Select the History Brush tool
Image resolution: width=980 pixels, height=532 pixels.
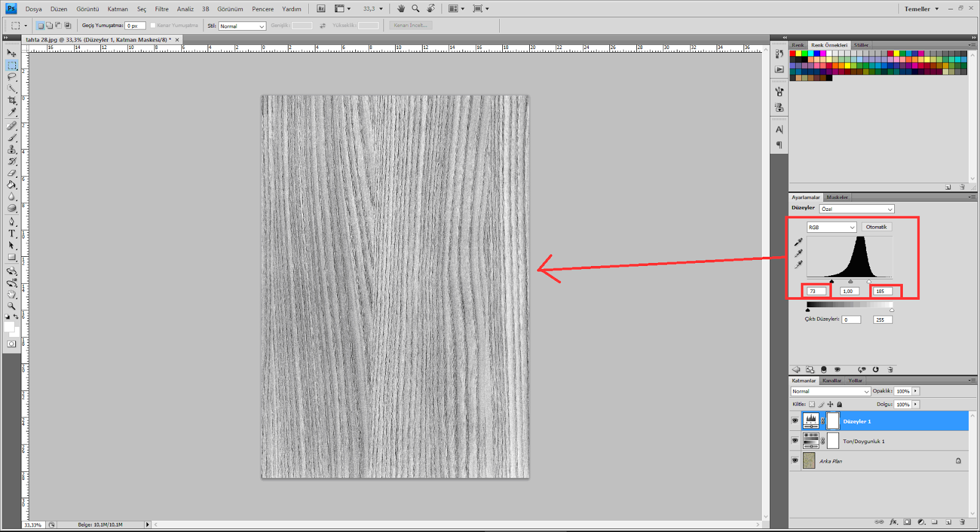click(x=12, y=161)
